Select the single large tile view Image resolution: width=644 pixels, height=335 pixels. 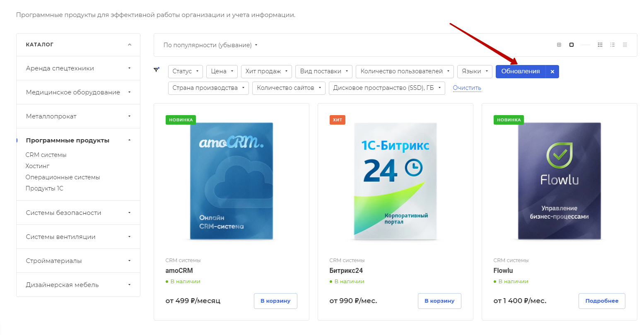pos(572,45)
